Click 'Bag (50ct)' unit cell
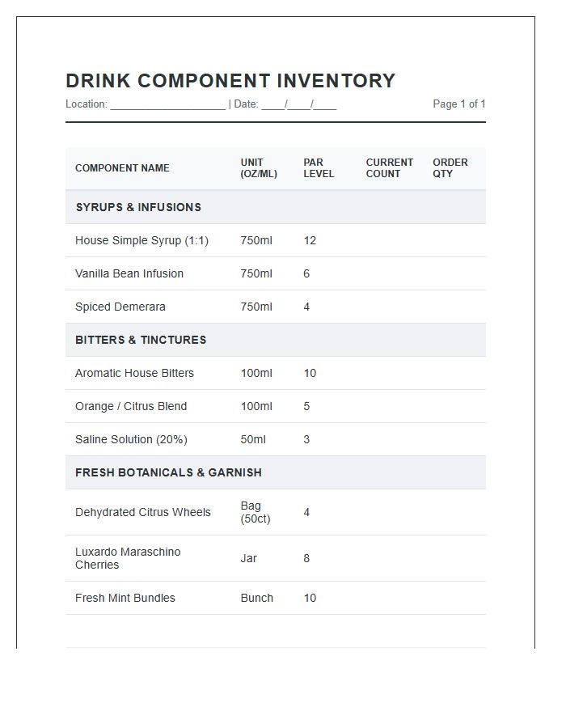 (x=256, y=512)
